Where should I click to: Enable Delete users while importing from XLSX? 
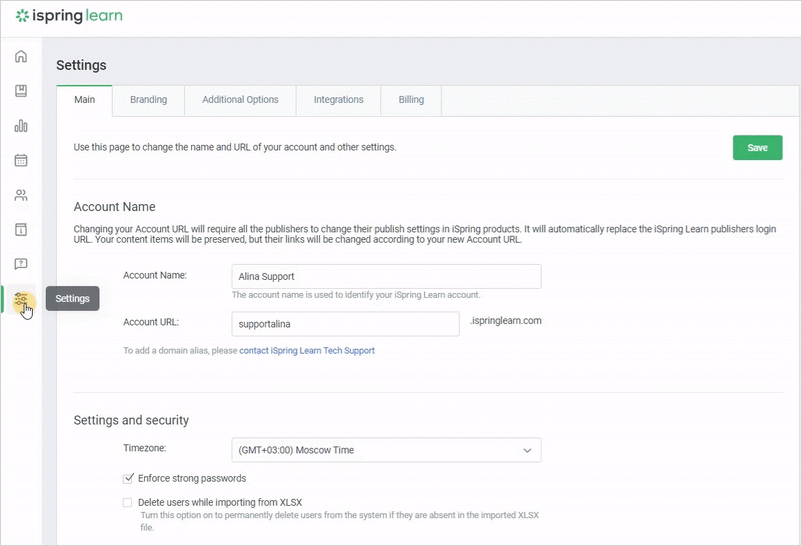(128, 503)
